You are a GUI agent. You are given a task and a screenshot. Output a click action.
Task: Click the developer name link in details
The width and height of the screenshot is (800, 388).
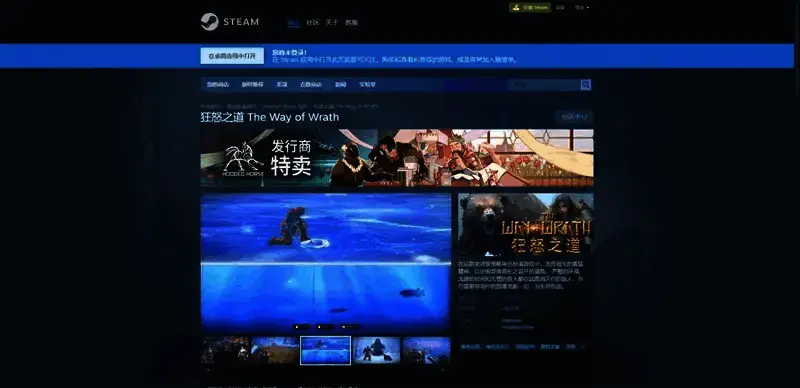[511, 321]
